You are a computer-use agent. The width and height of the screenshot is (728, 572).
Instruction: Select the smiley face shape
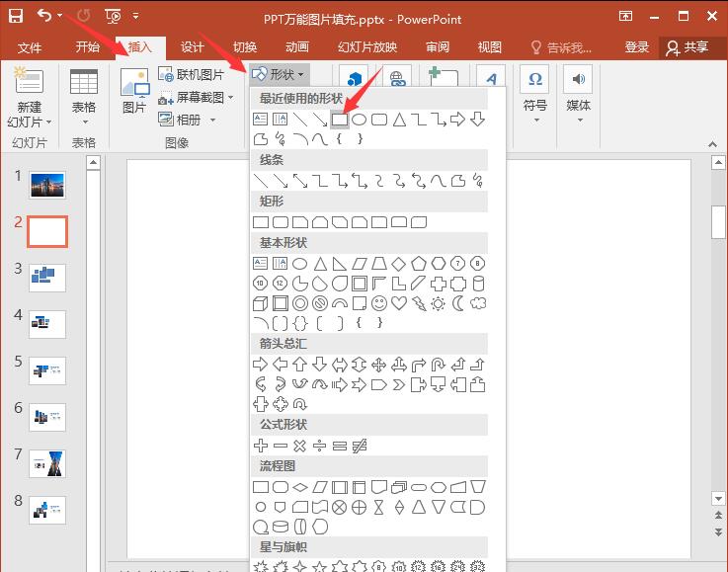(379, 303)
